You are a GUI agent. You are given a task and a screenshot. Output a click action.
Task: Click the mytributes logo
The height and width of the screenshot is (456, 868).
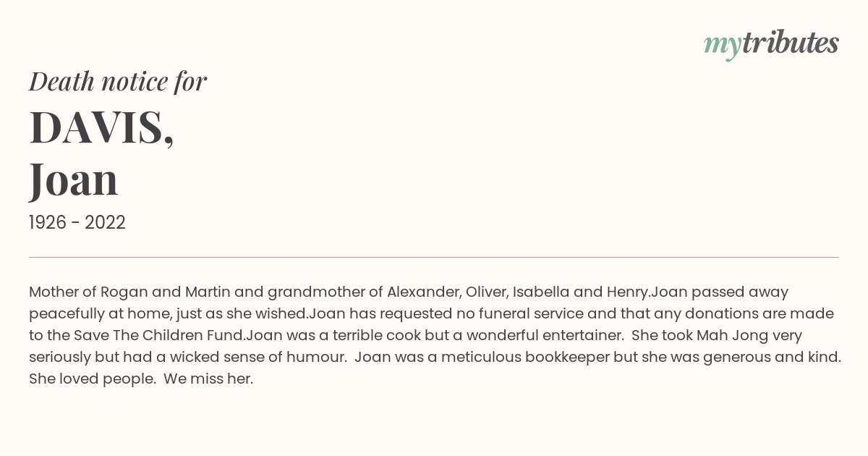point(771,44)
